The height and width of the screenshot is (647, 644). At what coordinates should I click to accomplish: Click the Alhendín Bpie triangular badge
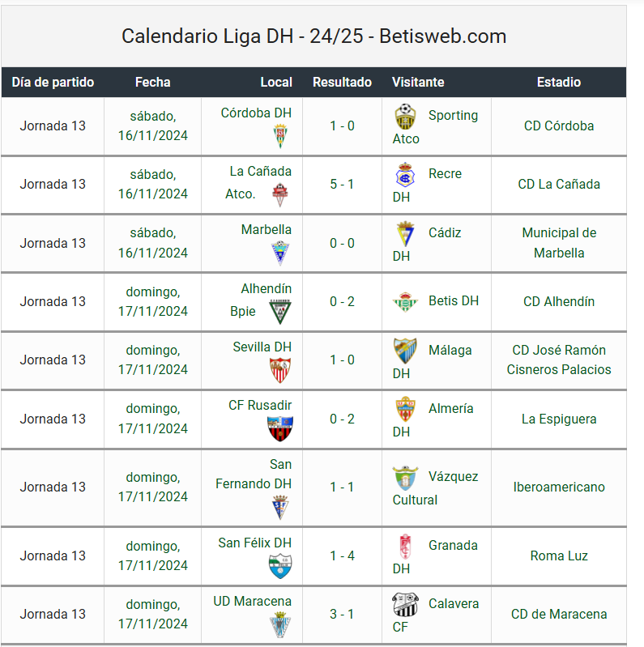[x=280, y=312]
